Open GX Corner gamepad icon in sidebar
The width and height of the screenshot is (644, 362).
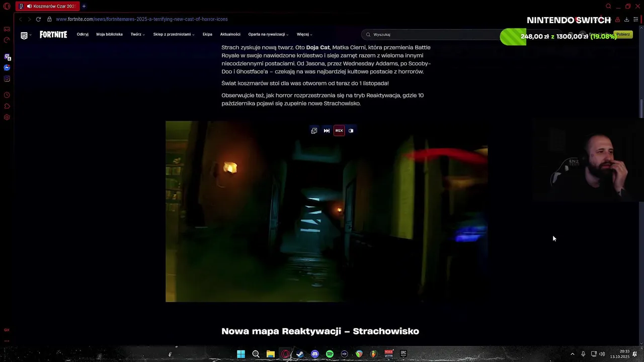tap(7, 29)
